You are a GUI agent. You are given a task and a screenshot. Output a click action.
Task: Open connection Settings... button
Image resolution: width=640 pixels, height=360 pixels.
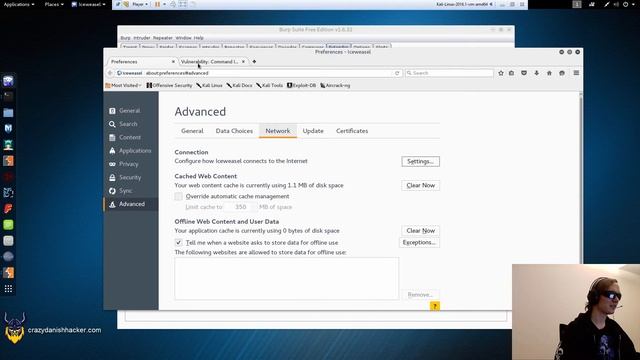point(420,162)
